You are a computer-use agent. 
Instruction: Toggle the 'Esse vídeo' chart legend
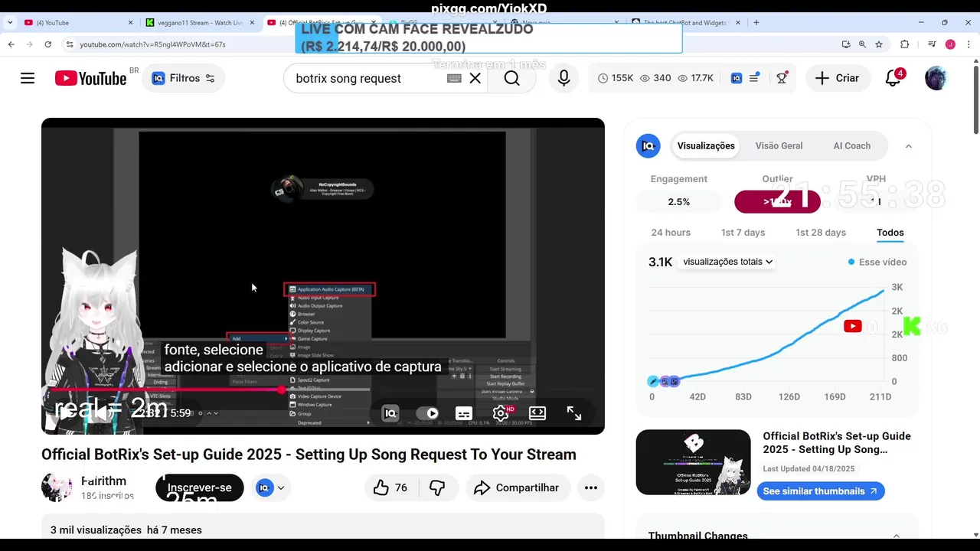pyautogui.click(x=877, y=262)
